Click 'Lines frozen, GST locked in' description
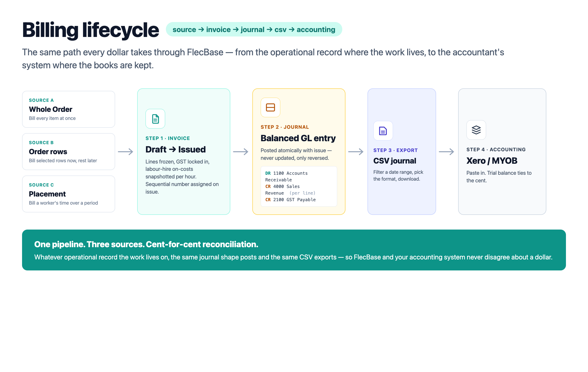Viewport: 588px width, 372px height. pyautogui.click(x=182, y=177)
